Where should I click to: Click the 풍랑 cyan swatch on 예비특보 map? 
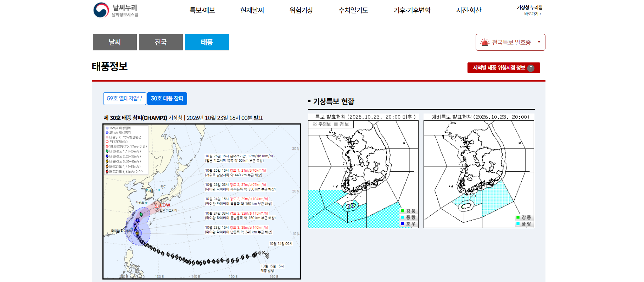click(x=518, y=224)
